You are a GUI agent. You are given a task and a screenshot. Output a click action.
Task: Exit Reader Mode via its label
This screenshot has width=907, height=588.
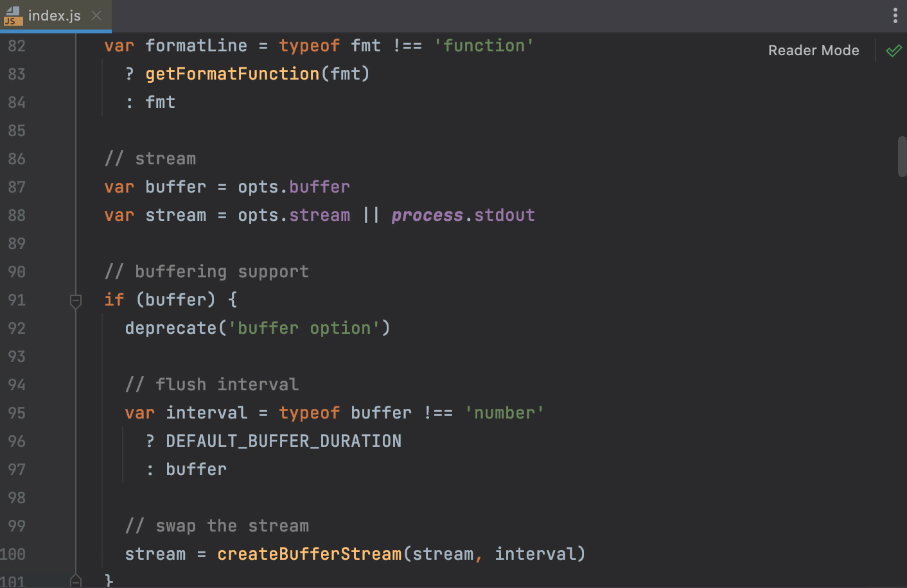(813, 50)
